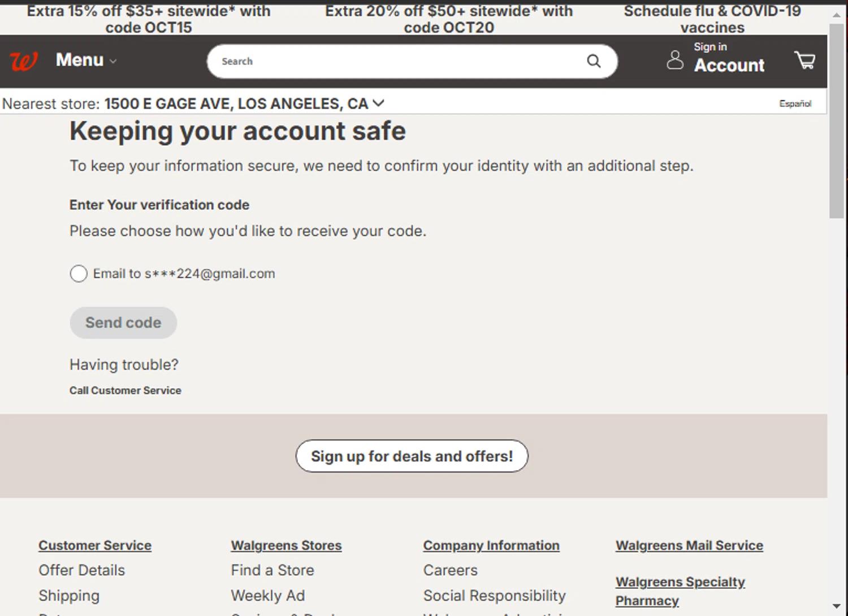Open Find a Store link
Image resolution: width=848 pixels, height=616 pixels.
[x=272, y=570]
